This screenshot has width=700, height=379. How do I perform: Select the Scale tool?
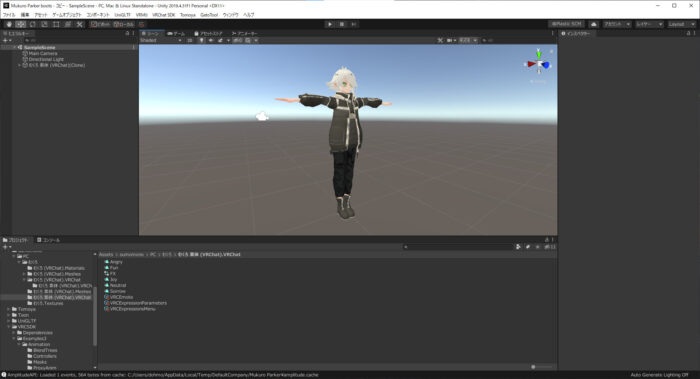[44, 24]
